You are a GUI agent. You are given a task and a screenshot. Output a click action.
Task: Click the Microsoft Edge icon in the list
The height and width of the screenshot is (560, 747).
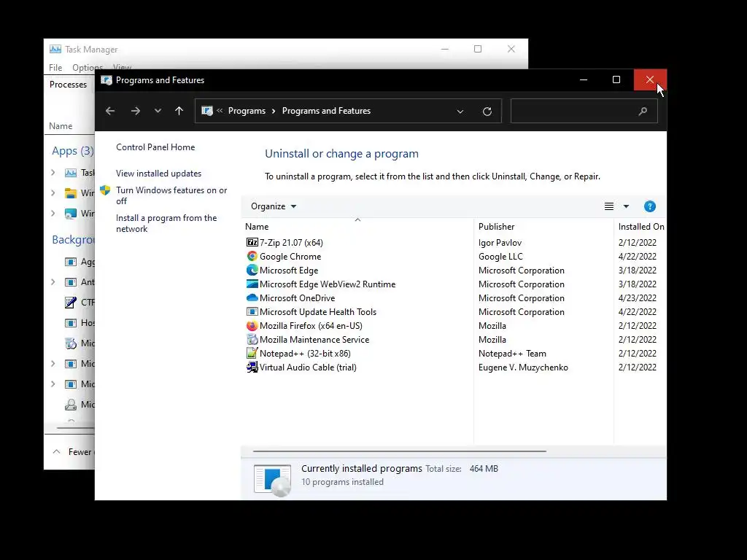(x=252, y=270)
